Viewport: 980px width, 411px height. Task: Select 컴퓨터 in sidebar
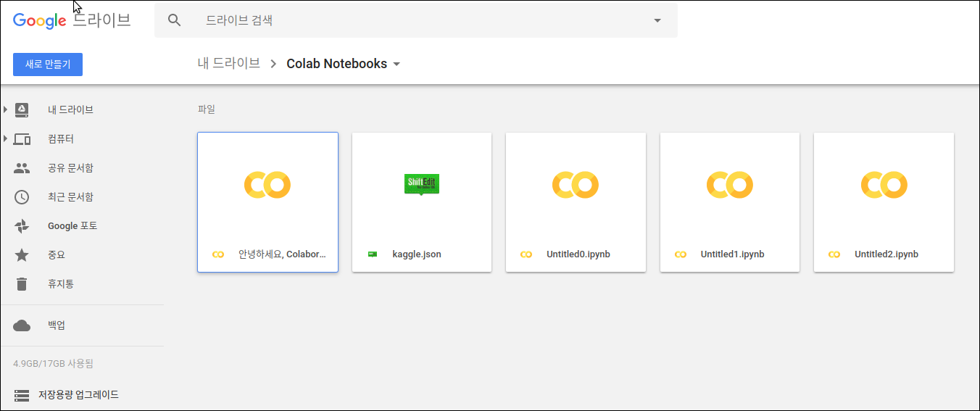[61, 138]
